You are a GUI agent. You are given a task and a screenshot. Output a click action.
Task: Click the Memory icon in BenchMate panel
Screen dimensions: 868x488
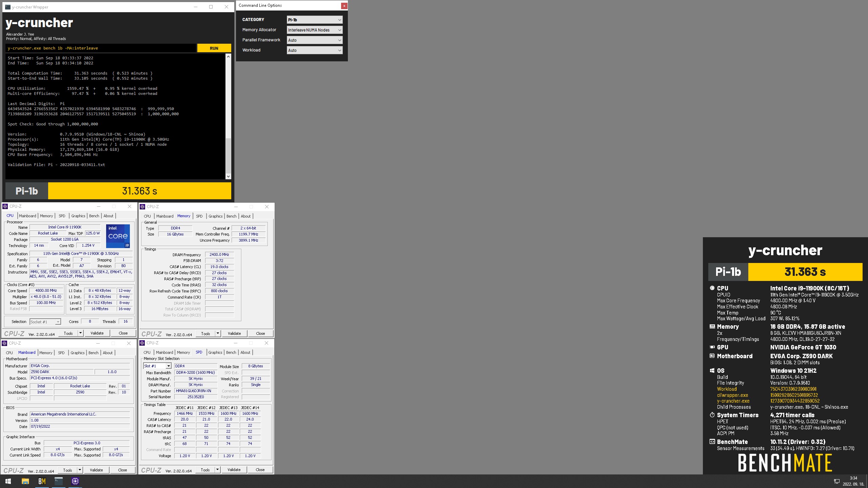[712, 327]
